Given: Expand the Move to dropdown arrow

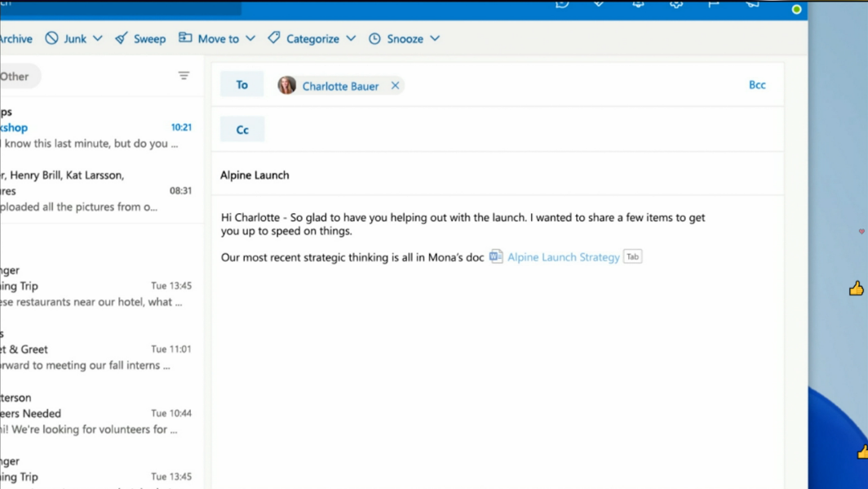Looking at the screenshot, I should pos(250,38).
